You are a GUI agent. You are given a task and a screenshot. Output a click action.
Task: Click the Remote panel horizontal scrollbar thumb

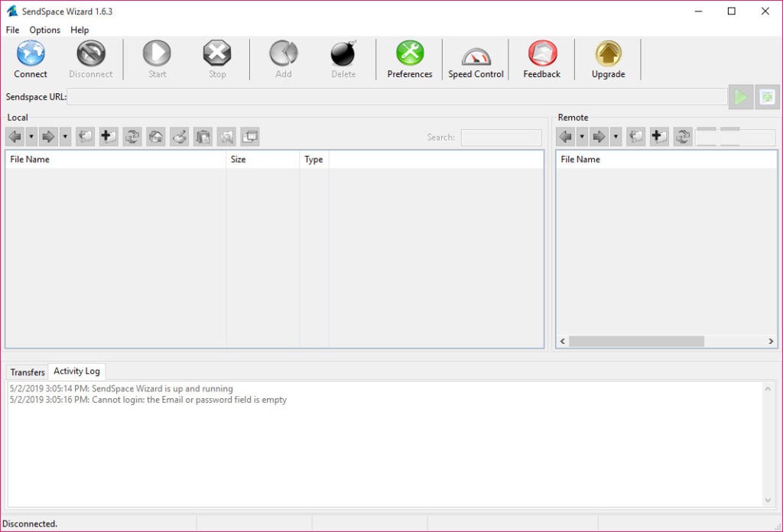[x=636, y=342]
